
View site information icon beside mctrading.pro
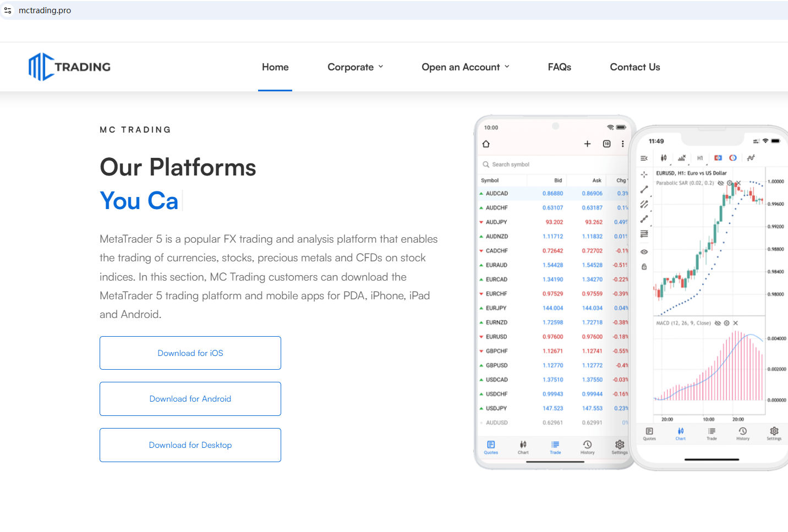pos(8,10)
